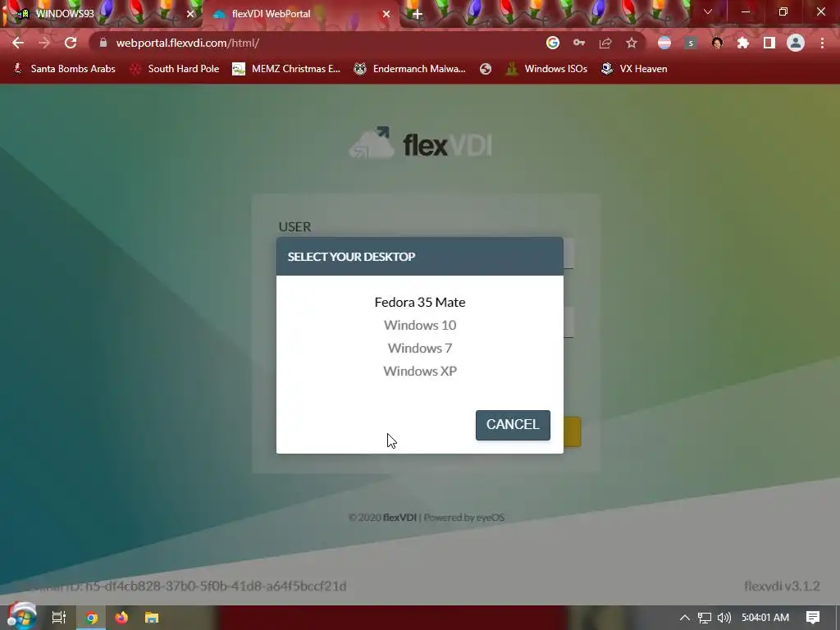The image size is (840, 630).
Task: Open the unnamed globe bookmark
Action: click(486, 69)
